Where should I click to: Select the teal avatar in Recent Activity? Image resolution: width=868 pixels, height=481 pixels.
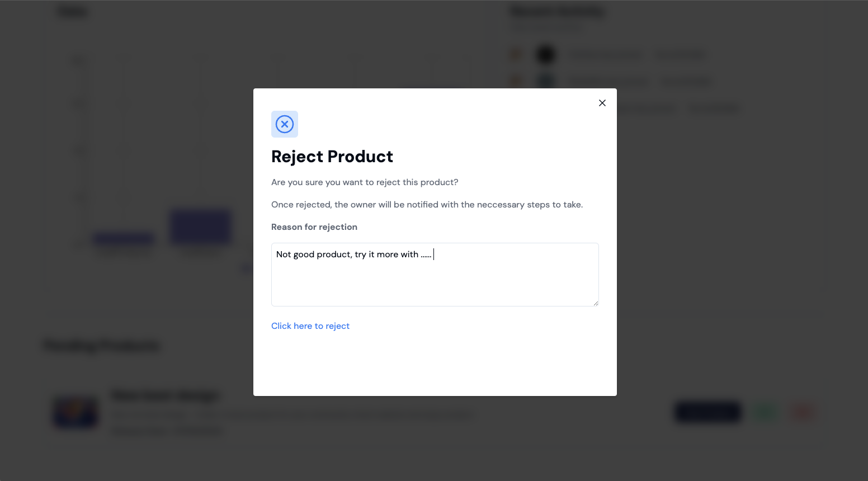coord(545,81)
